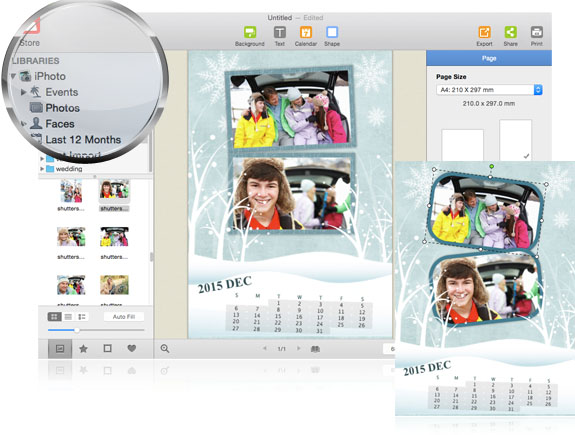Select the group in car trunk thumbnail
Screen dimensions: 575x435
coord(114,237)
